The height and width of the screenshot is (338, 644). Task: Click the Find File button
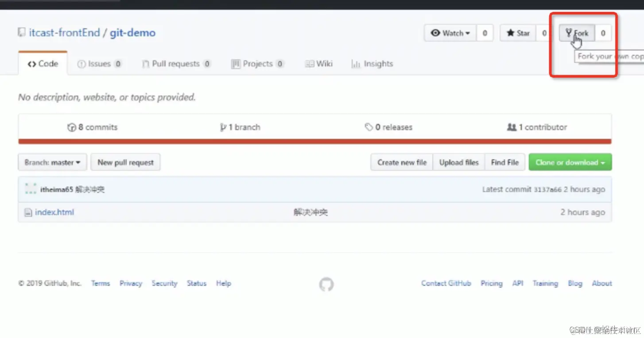click(505, 162)
